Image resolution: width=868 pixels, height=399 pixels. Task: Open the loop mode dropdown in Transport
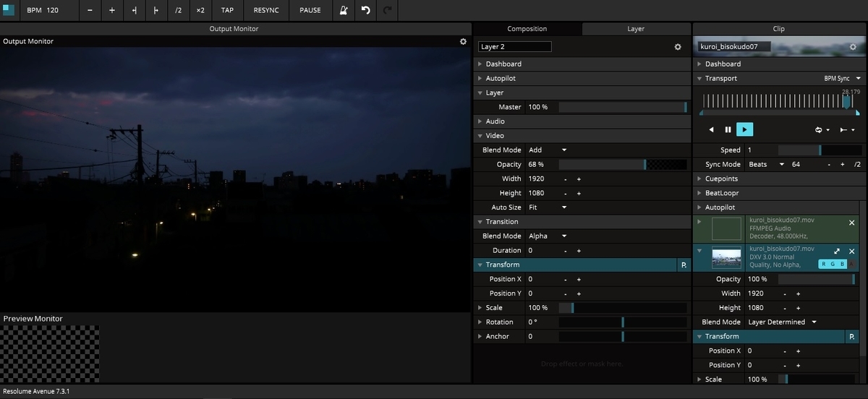tap(822, 130)
